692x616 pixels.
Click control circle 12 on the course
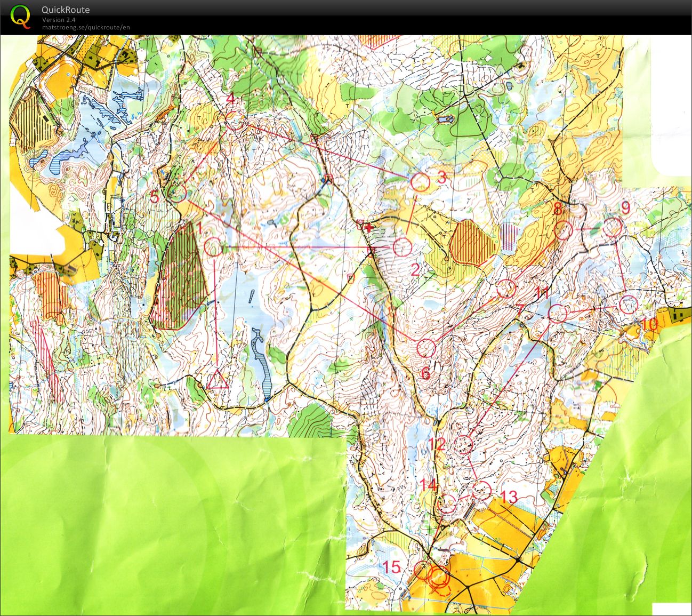click(464, 444)
